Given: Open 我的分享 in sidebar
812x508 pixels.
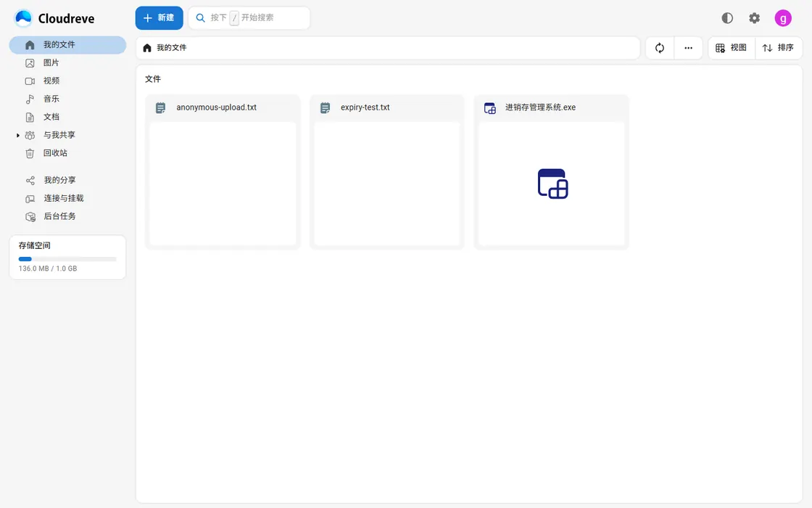Looking at the screenshot, I should (x=68, y=181).
